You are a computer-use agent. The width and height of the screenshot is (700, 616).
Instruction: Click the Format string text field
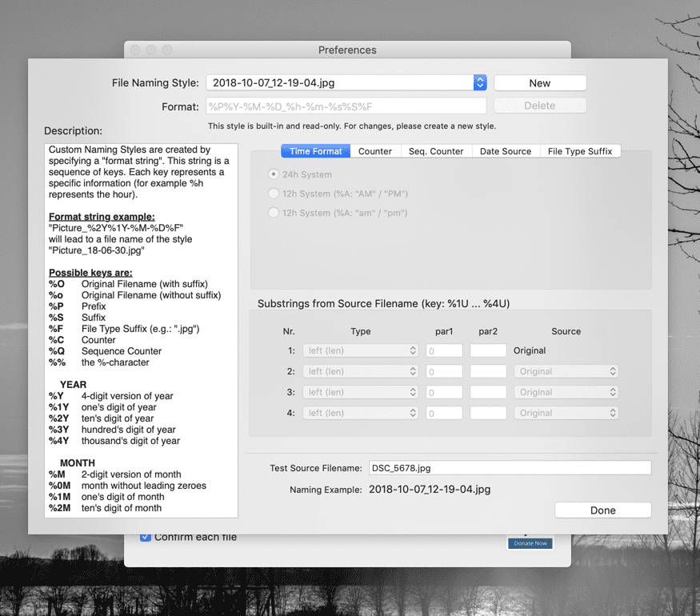point(346,106)
